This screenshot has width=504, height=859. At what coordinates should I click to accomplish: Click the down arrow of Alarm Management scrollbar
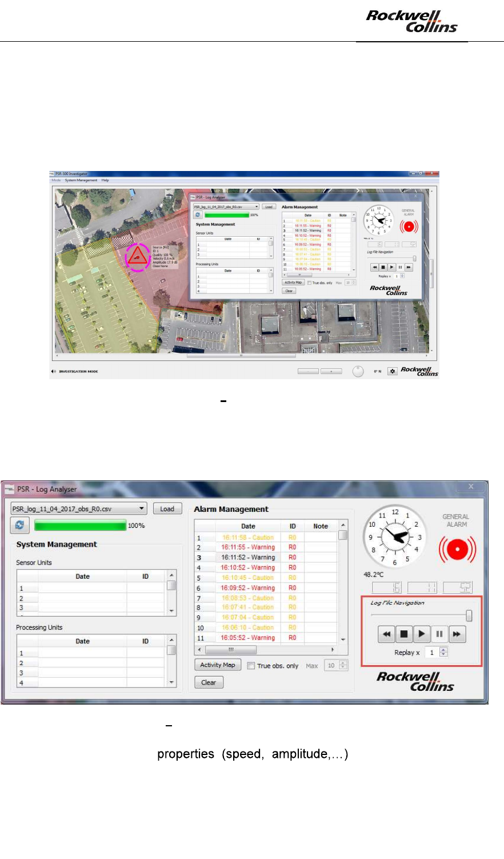343,639
